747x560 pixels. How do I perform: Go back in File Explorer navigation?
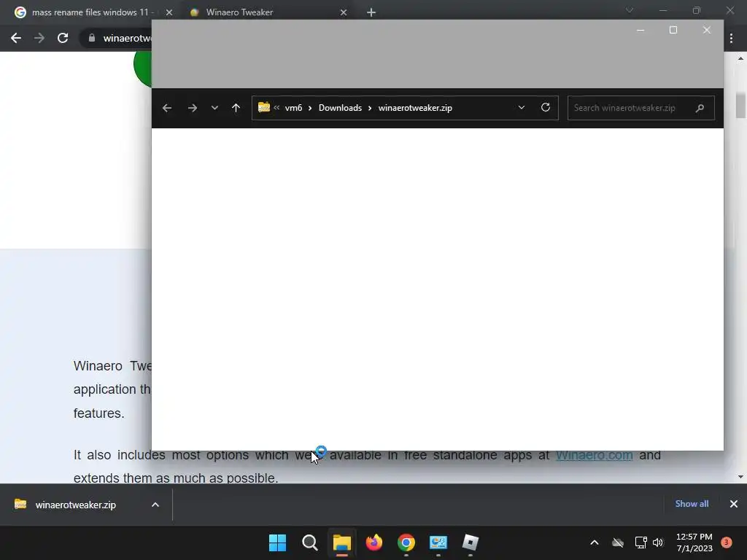[x=167, y=108]
